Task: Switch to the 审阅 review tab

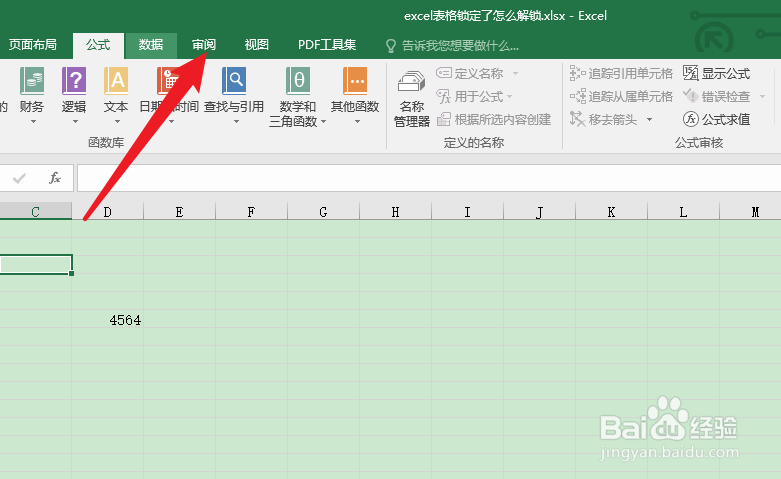Action: 204,45
